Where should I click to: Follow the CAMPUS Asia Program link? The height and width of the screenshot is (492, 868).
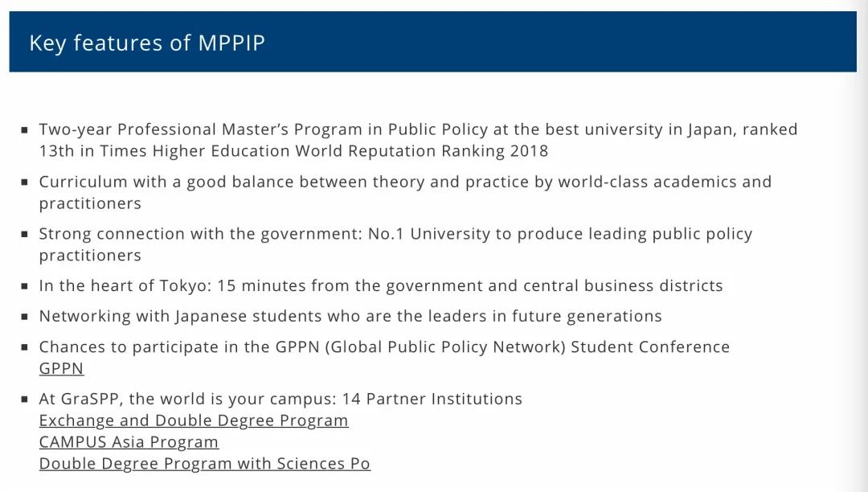(x=129, y=442)
